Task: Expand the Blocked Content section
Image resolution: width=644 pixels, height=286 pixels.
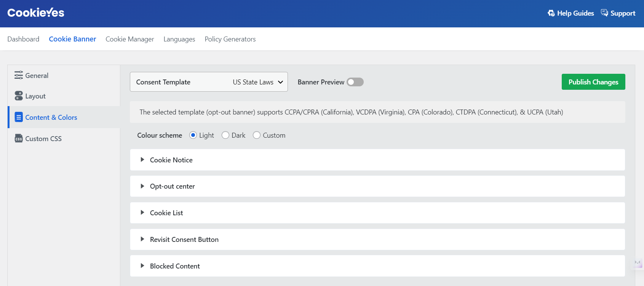Action: pos(377,266)
